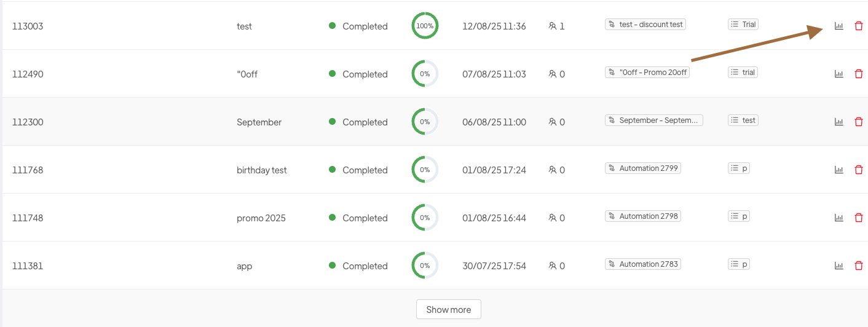Open statistics chart for campaign 113003
This screenshot has height=327, width=868.
pos(838,26)
